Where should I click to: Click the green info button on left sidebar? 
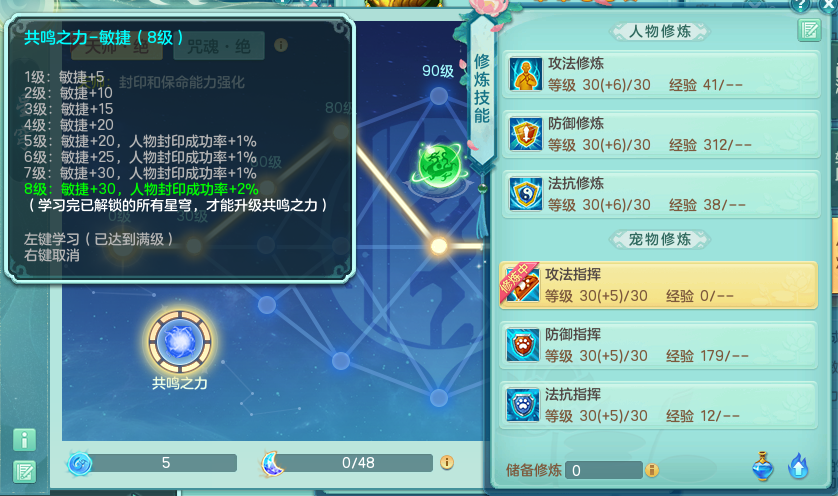(x=25, y=440)
